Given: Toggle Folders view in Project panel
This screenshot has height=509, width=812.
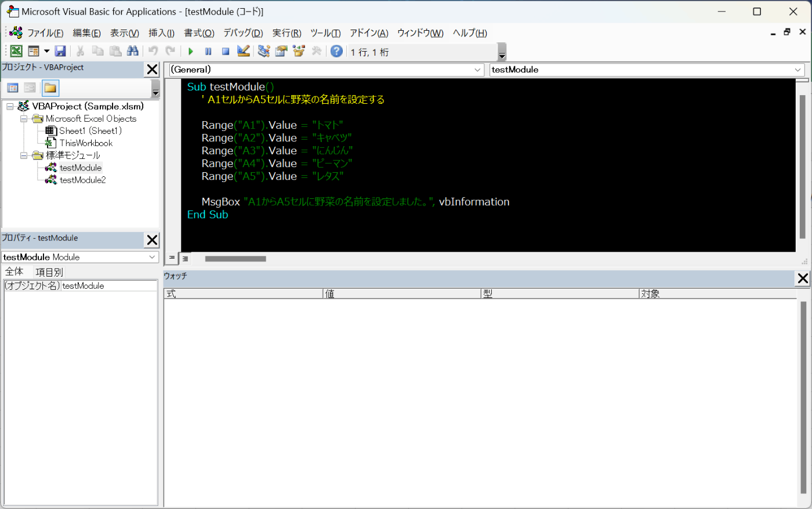Looking at the screenshot, I should pos(50,88).
